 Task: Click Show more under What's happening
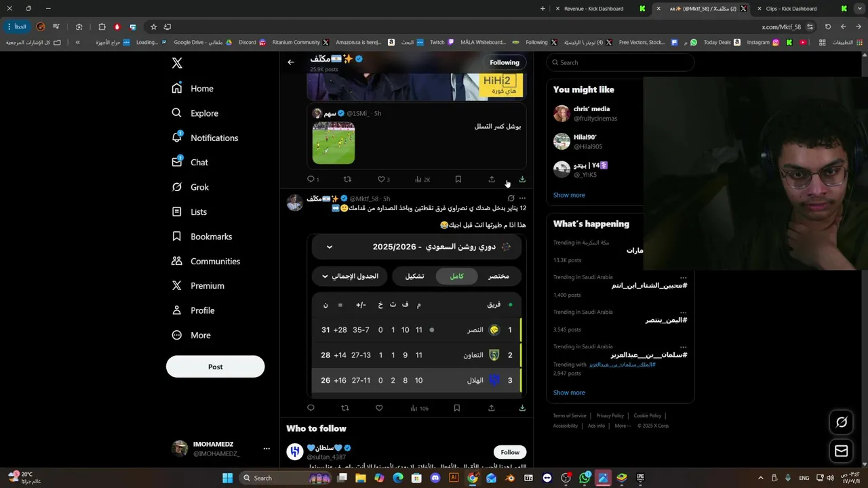pos(569,392)
